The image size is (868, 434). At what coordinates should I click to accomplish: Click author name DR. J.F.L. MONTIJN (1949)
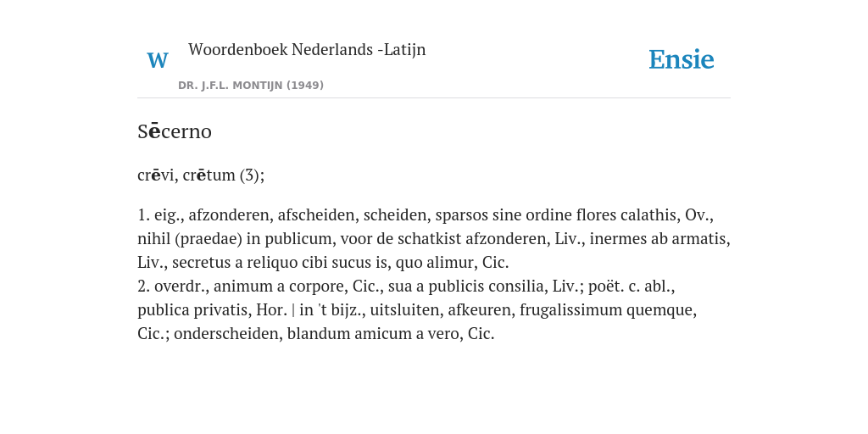tap(251, 86)
